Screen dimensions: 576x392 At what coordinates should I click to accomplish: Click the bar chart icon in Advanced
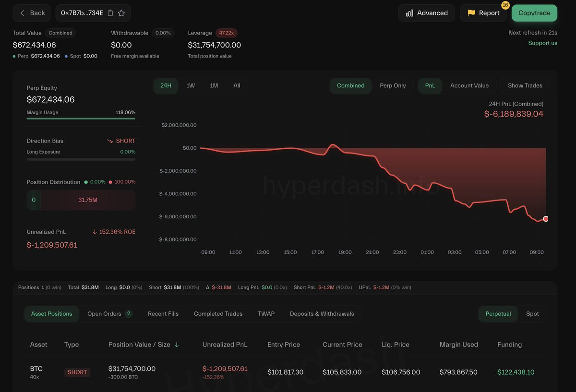[x=409, y=13]
